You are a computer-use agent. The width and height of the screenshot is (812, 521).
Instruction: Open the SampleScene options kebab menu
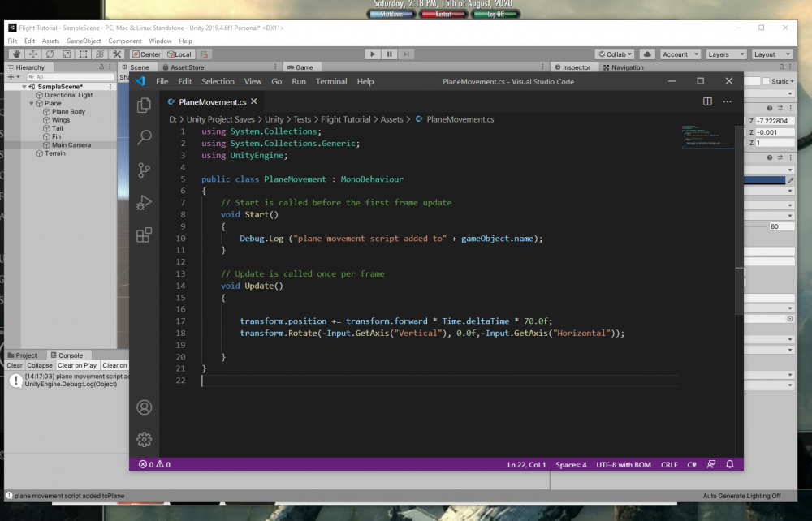[x=110, y=86]
